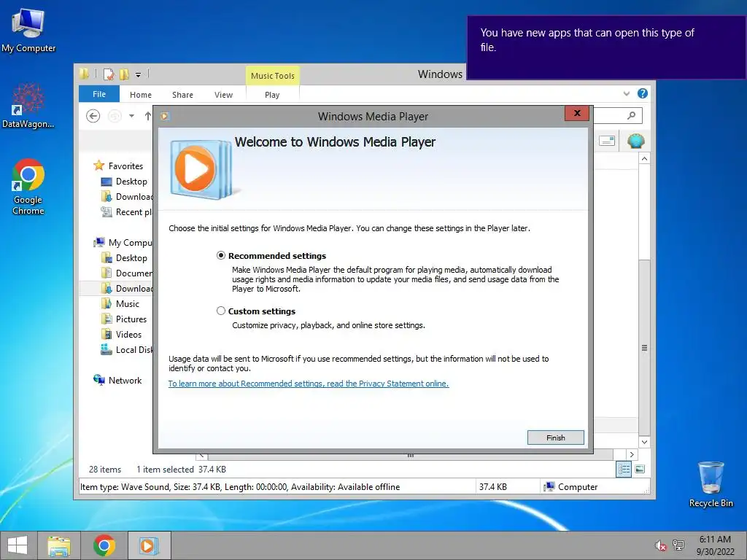Open the File tab in Explorer

[x=99, y=94]
